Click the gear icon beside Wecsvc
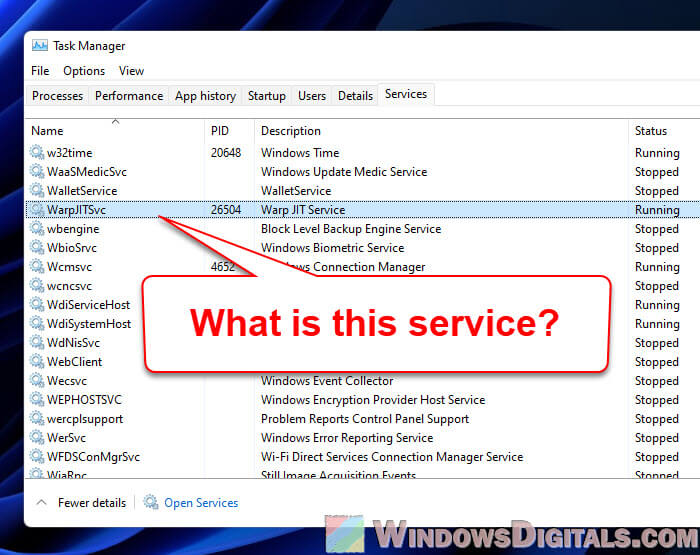Viewport: 700px width, 555px height. click(37, 380)
